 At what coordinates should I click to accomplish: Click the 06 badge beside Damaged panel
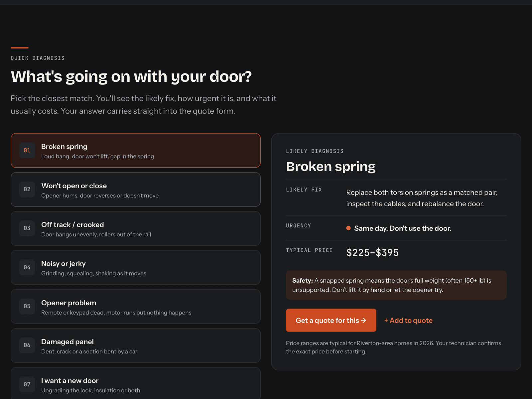click(27, 345)
